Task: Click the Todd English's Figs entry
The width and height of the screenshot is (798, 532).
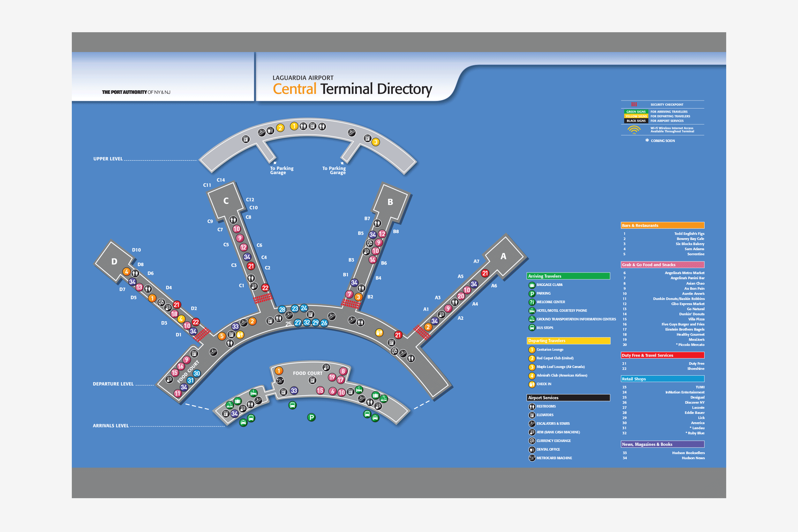Action: click(689, 234)
